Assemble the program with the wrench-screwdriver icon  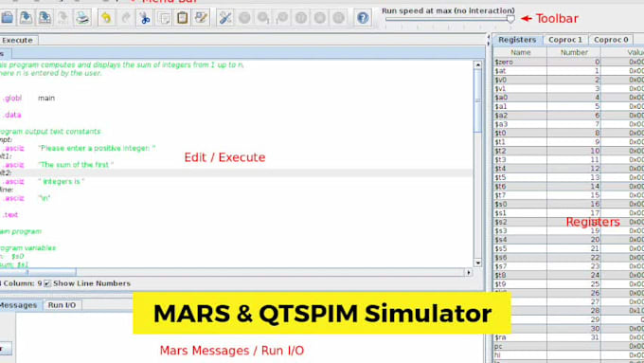[x=225, y=18]
